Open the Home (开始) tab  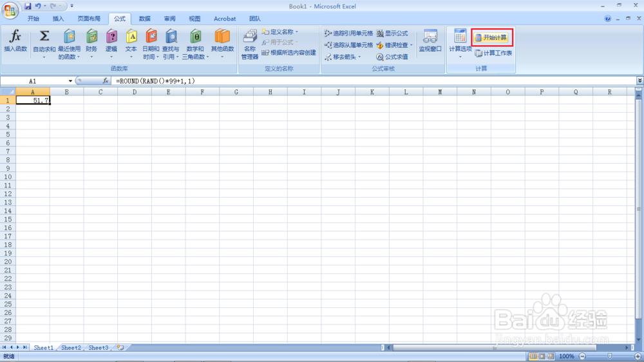point(33,19)
